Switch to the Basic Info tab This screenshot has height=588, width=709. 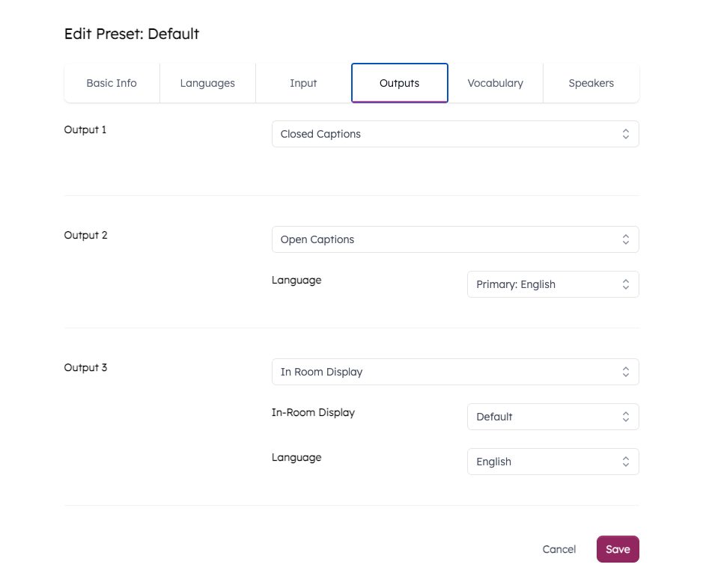point(112,83)
